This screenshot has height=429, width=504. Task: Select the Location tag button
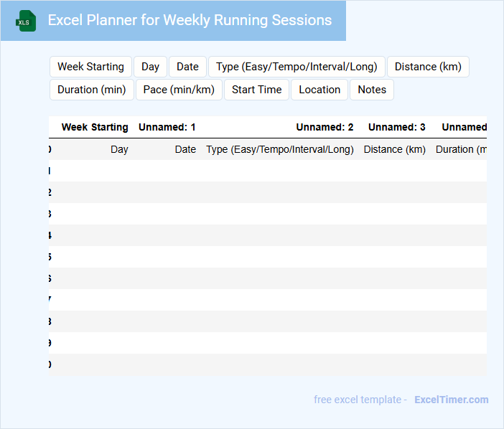click(319, 90)
